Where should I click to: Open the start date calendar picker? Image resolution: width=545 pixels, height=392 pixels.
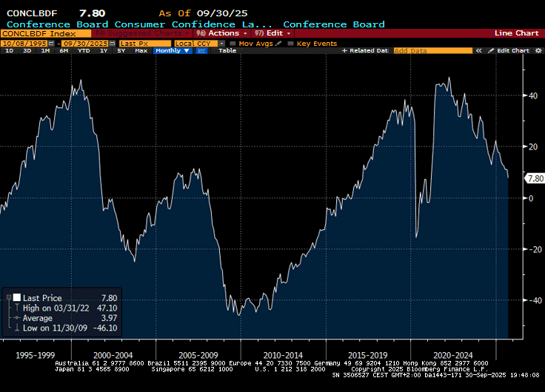point(51,43)
